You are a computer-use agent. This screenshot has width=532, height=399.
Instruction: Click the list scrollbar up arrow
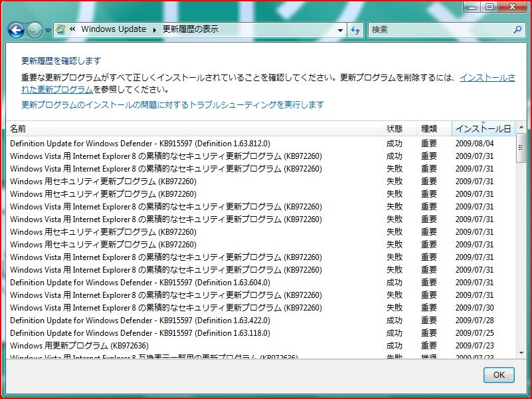pos(521,127)
